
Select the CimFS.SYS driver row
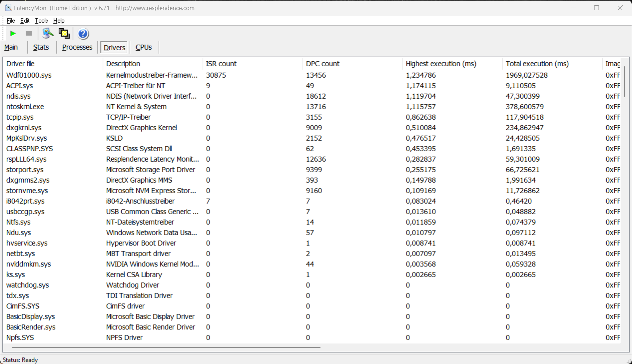312,306
